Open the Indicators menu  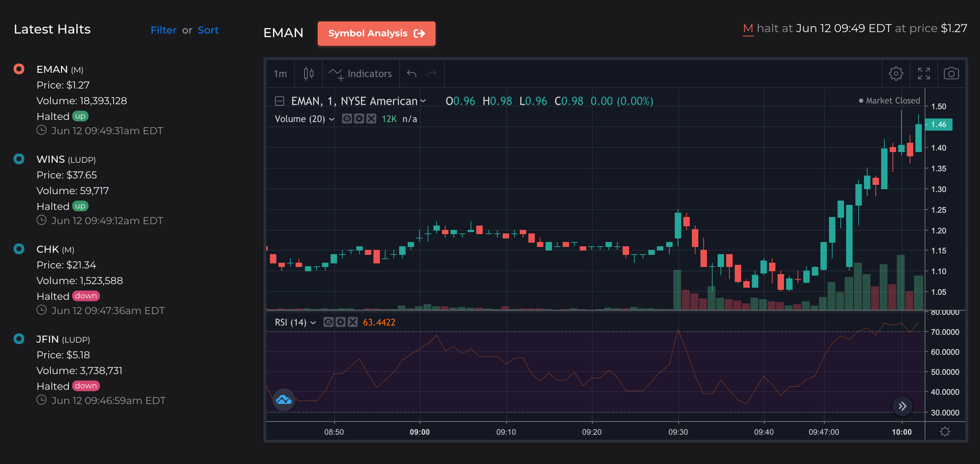click(360, 74)
